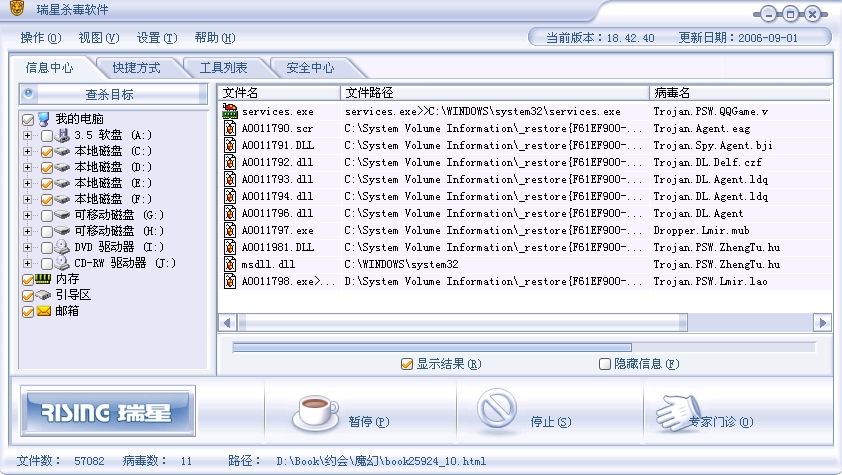Click the My Computer icon in tree
This screenshot has height=475, width=842.
coord(43,119)
